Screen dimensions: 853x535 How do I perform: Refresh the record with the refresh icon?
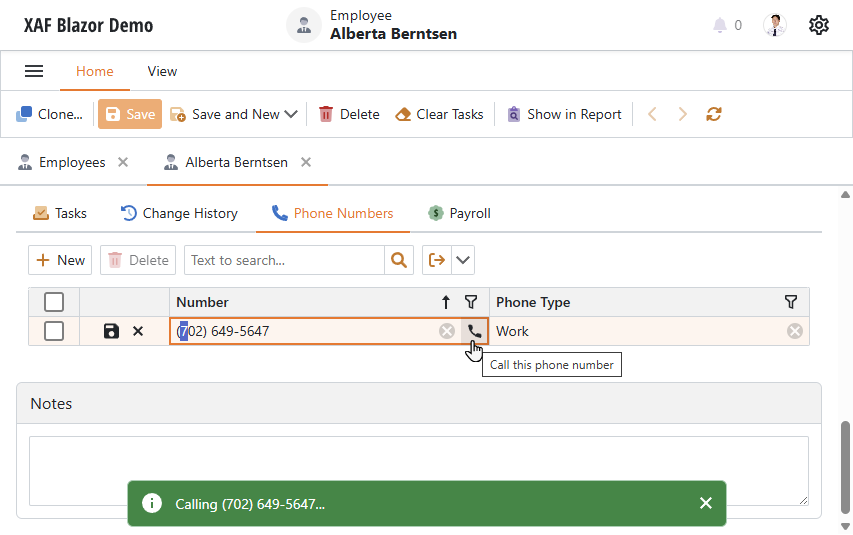(714, 114)
